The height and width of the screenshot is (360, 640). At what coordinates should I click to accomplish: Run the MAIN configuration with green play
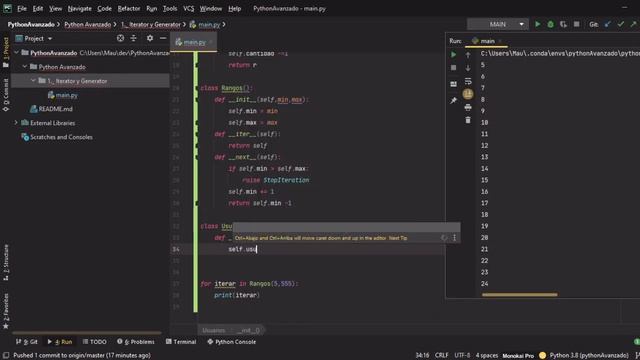pos(538,24)
